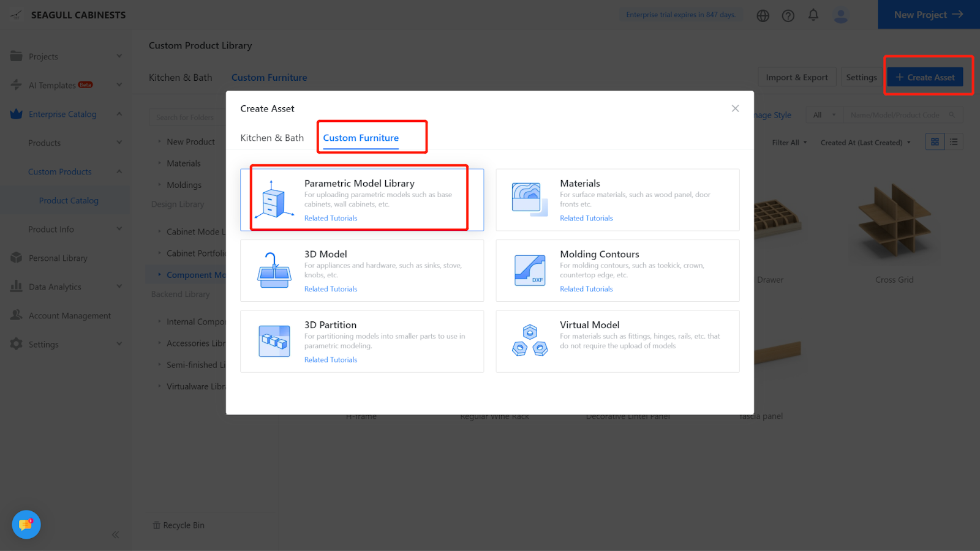980x551 pixels.
Task: Click the user profile avatar
Action: [x=841, y=15]
